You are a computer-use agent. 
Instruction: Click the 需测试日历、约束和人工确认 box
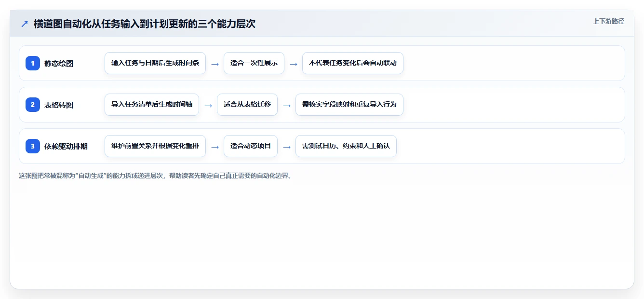coord(346,146)
